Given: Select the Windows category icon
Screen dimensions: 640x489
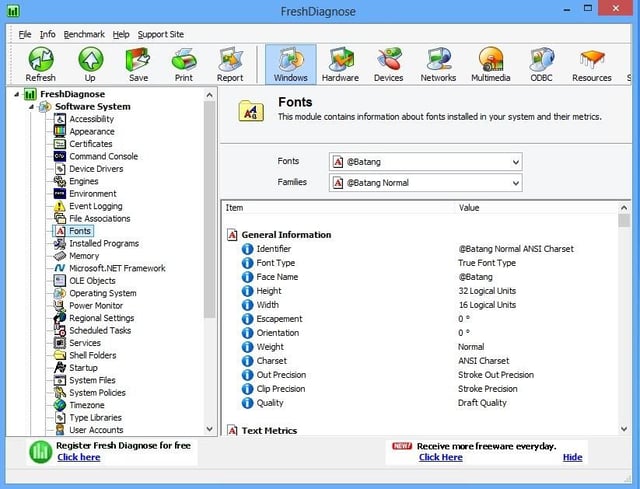Looking at the screenshot, I should coord(291,64).
